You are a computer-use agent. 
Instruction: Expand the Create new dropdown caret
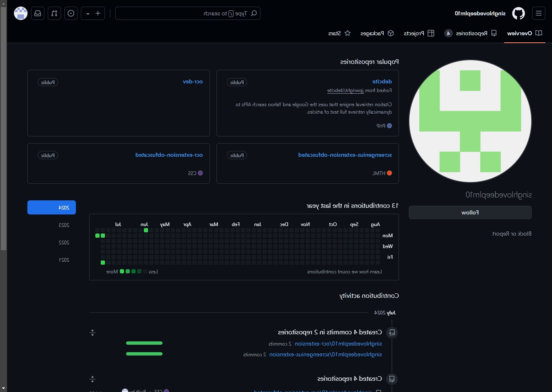(x=88, y=13)
